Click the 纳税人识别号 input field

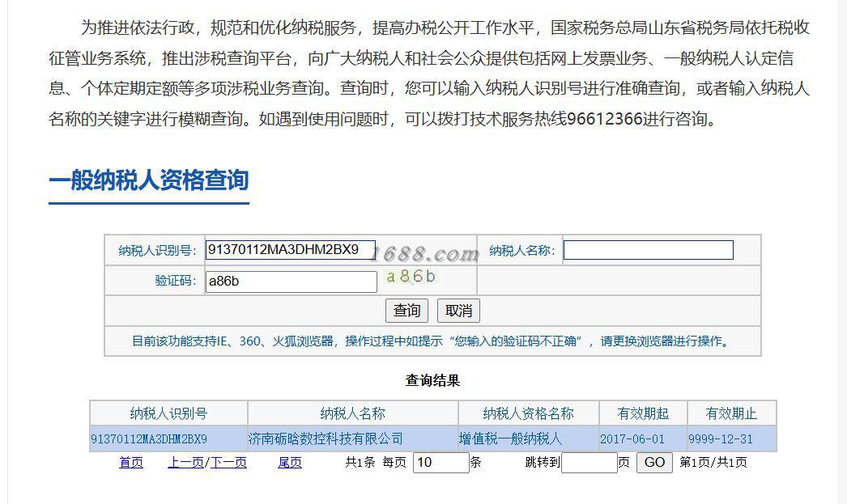coord(291,250)
